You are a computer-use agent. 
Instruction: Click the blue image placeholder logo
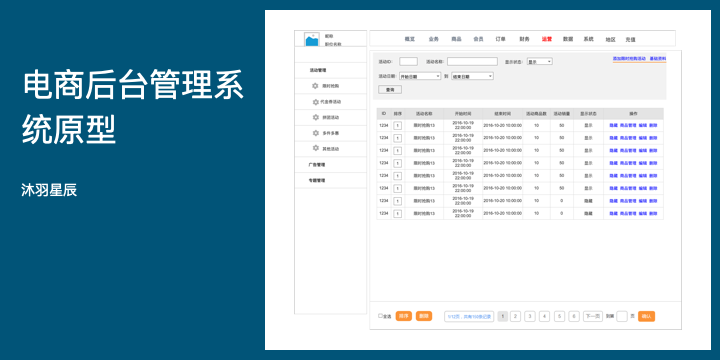312,39
